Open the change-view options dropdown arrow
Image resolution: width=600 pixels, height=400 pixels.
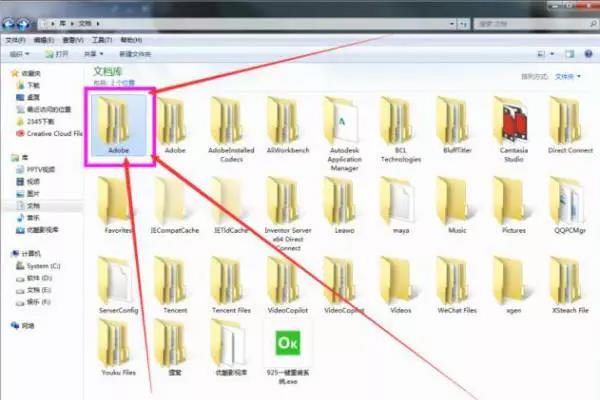552,54
